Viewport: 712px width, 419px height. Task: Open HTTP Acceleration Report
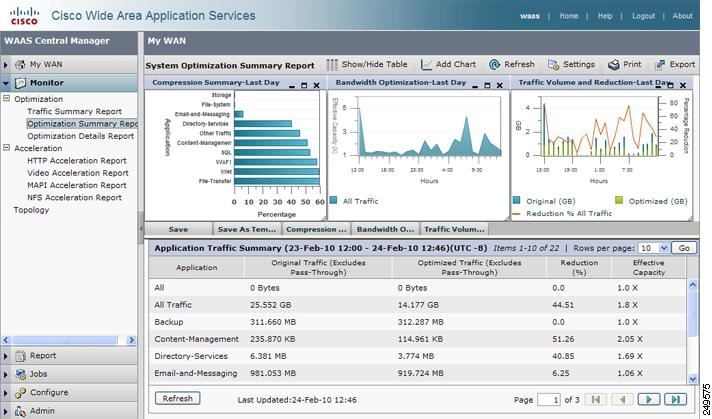pos(76,160)
